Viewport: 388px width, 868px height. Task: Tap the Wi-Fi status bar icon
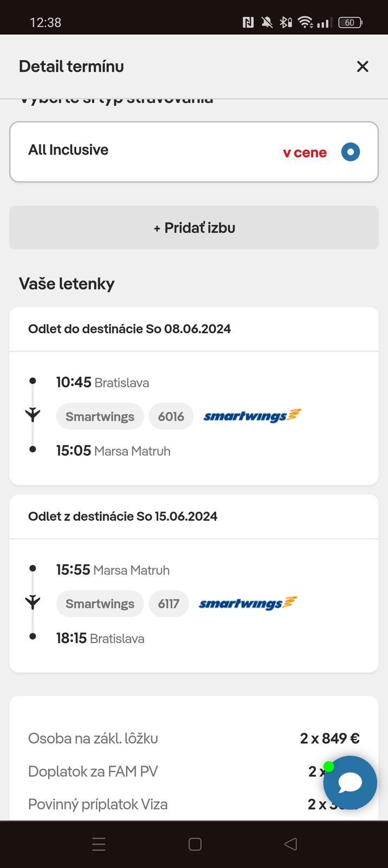point(305,22)
